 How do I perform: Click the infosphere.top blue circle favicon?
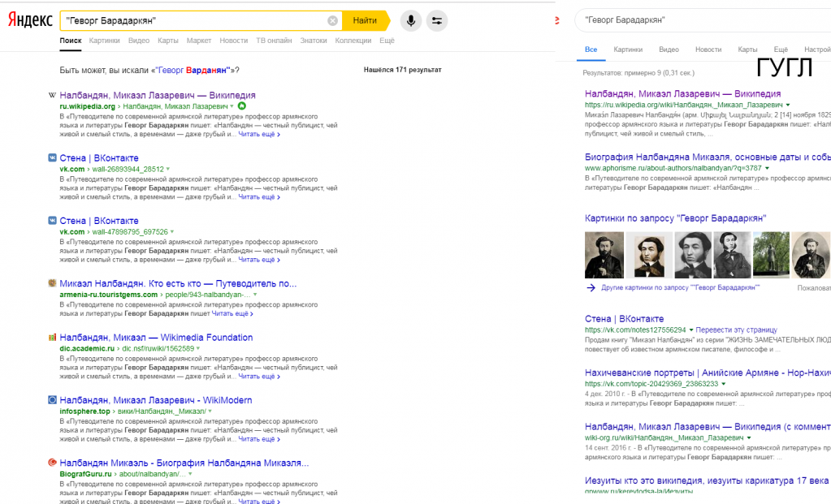[x=52, y=400]
